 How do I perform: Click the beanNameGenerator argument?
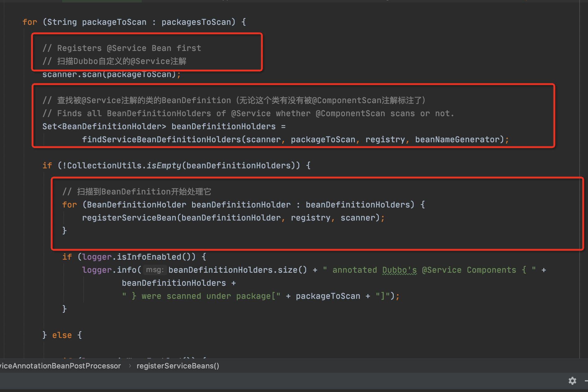click(457, 139)
